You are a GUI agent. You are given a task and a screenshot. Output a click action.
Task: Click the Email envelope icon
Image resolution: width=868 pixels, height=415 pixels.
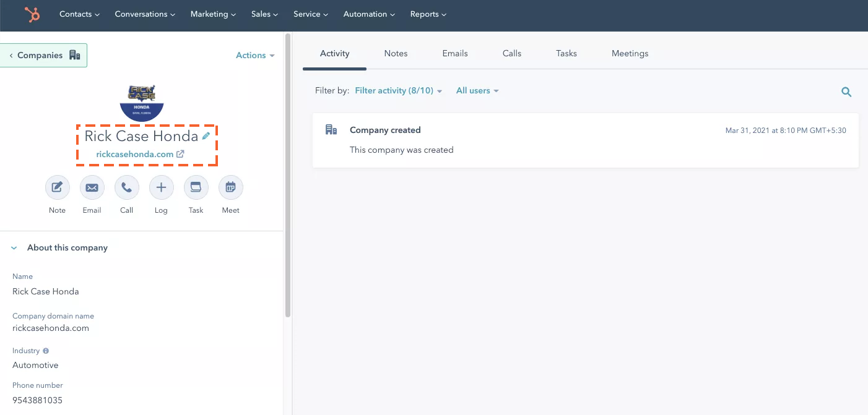[x=92, y=187]
